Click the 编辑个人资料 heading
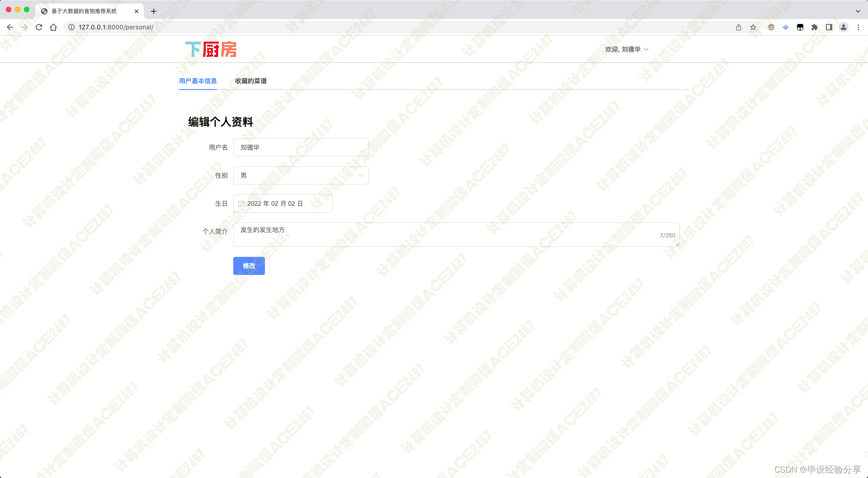 [221, 122]
